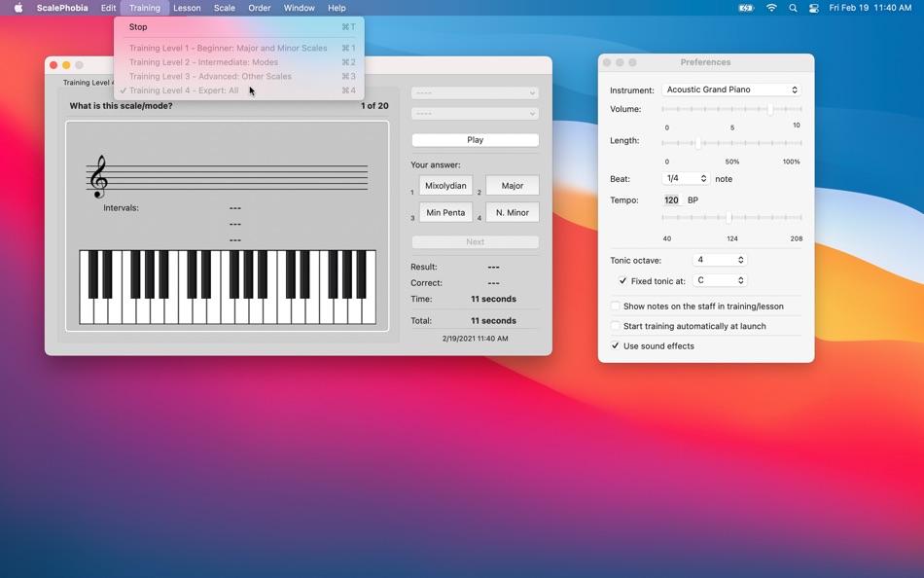
Task: Open the Edit menu
Action: [108, 8]
